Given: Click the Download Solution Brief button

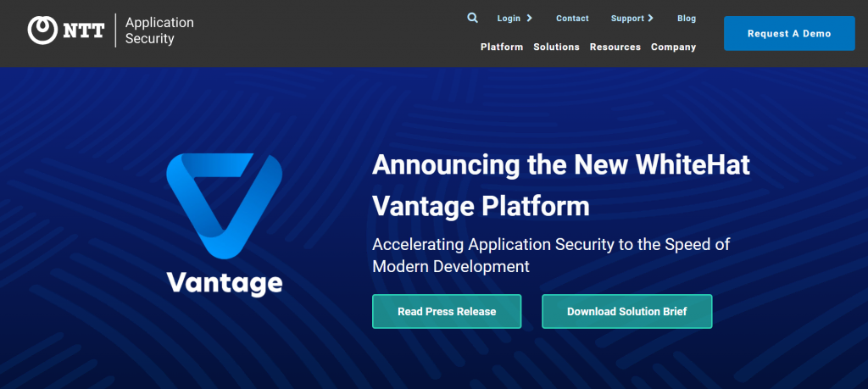Looking at the screenshot, I should click(626, 311).
